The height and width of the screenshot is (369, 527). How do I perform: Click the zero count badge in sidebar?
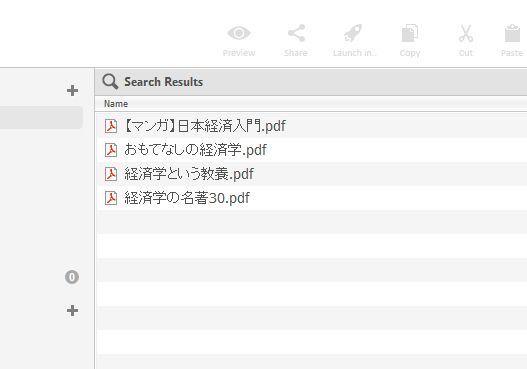pos(72,277)
